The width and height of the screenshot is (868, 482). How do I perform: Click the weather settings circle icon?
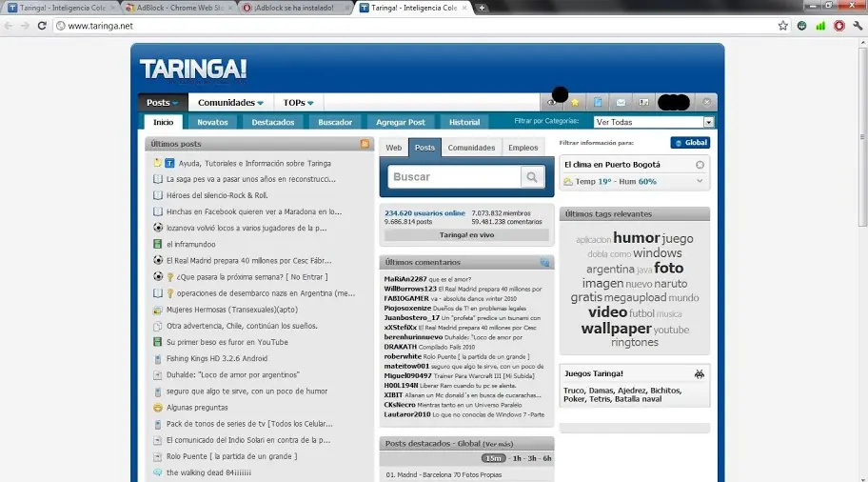pos(700,165)
